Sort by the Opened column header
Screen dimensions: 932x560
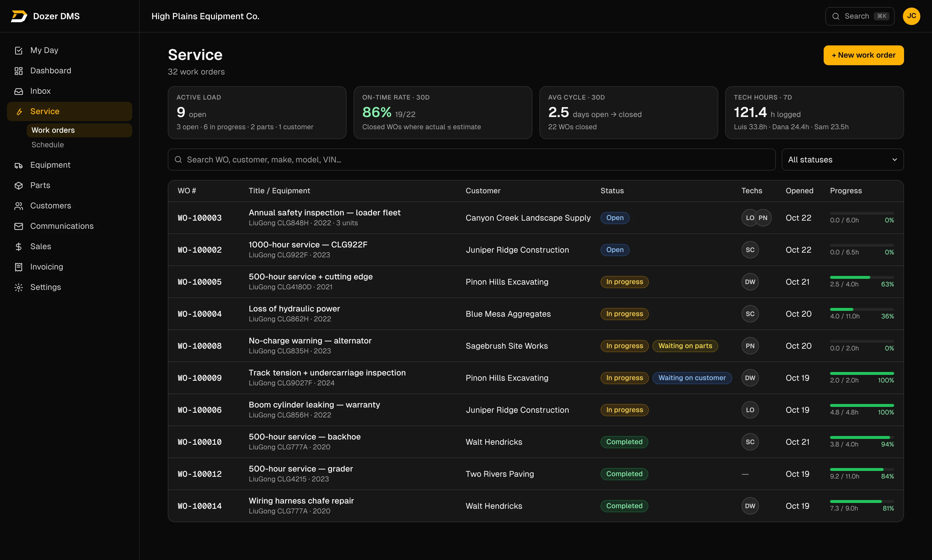[799, 191]
